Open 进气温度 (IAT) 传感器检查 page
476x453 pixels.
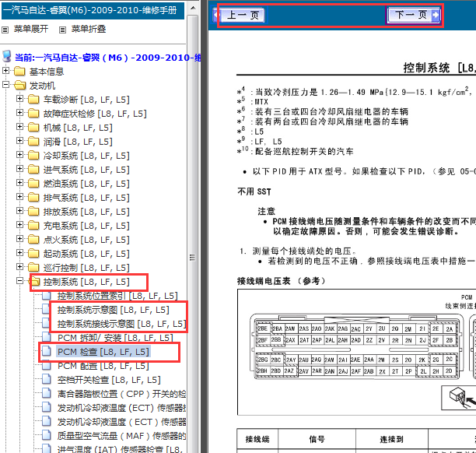120,449
